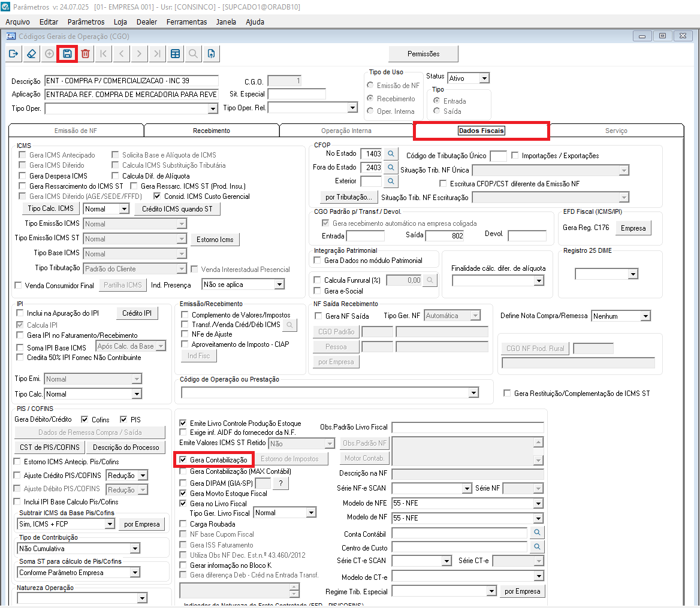Click the eraser clear icon in toolbar

pyautogui.click(x=31, y=53)
